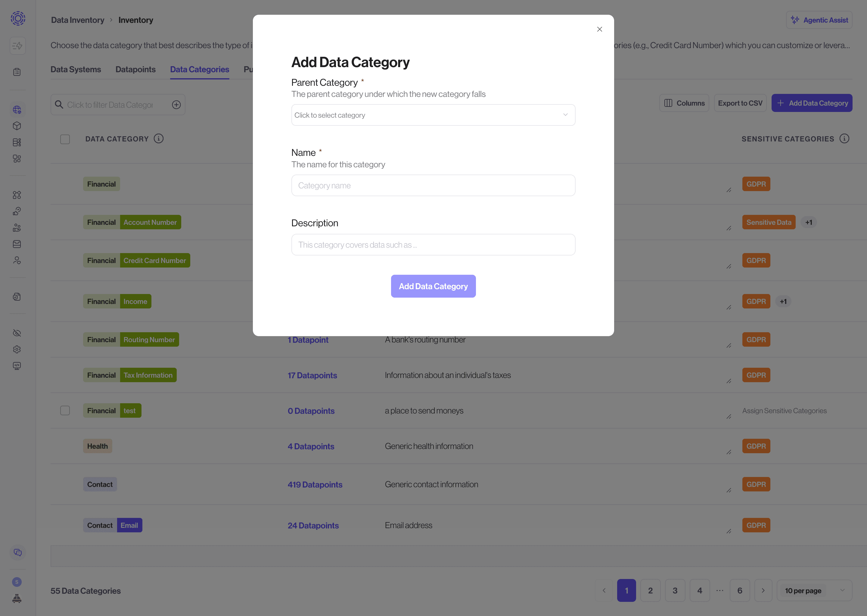Go to page 2
The height and width of the screenshot is (616, 867).
pyautogui.click(x=650, y=591)
